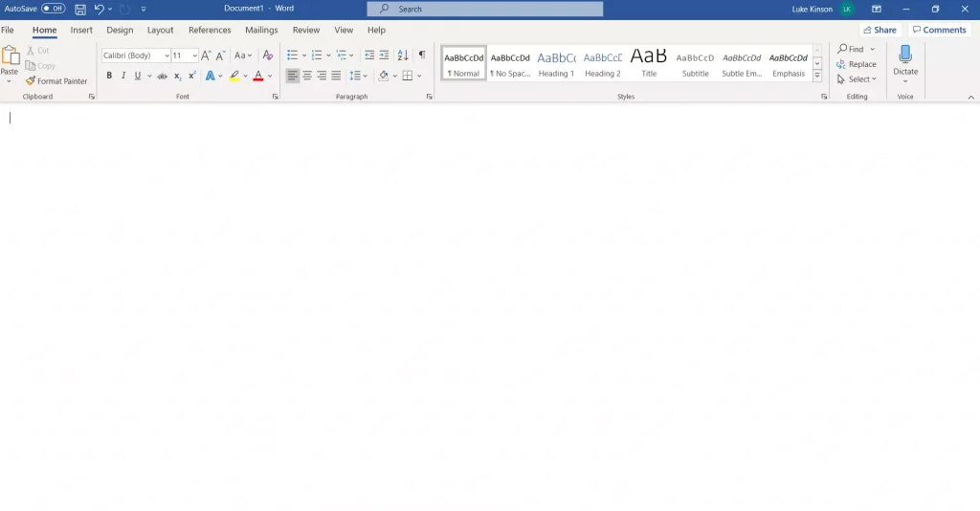This screenshot has height=511, width=980.
Task: Switch to the Insert tab
Action: point(81,30)
